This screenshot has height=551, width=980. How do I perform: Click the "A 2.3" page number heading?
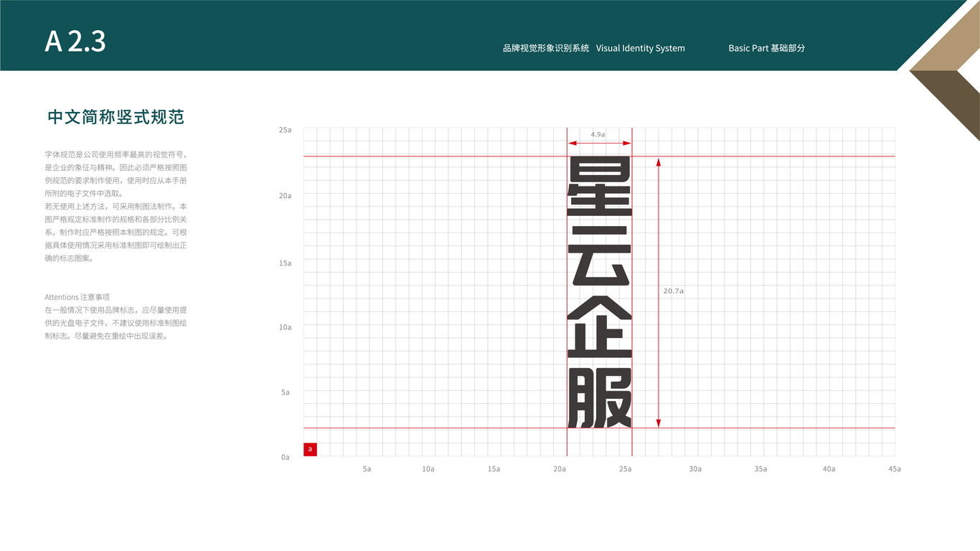[x=75, y=42]
